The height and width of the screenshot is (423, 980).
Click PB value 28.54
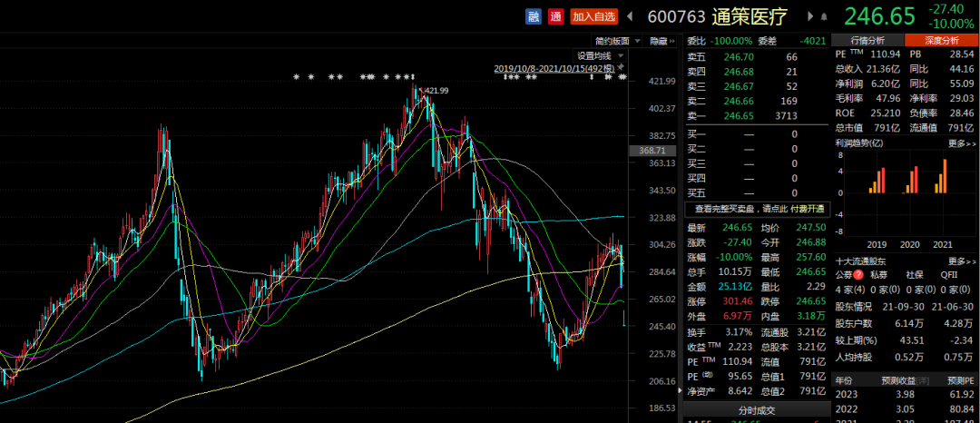click(x=962, y=55)
